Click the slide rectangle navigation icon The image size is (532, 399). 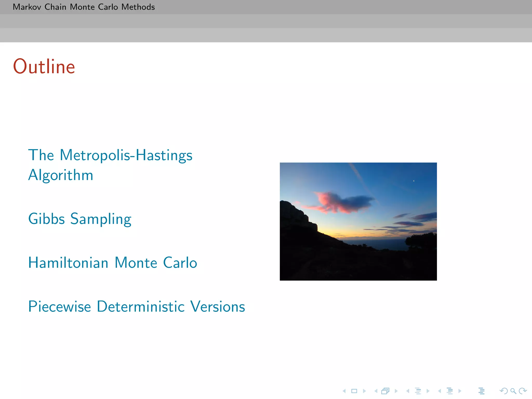click(354, 391)
